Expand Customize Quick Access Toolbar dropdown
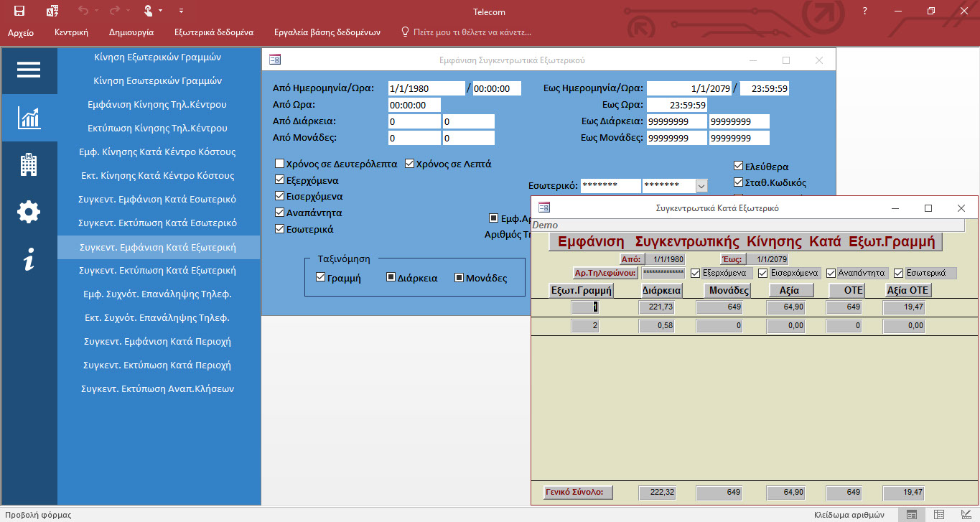This screenshot has height=522, width=980. [181, 11]
